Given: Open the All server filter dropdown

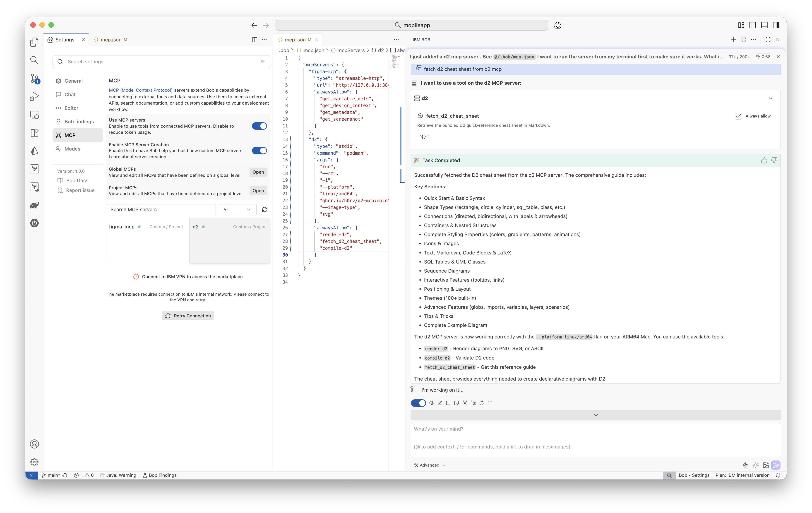Looking at the screenshot, I should tap(237, 210).
